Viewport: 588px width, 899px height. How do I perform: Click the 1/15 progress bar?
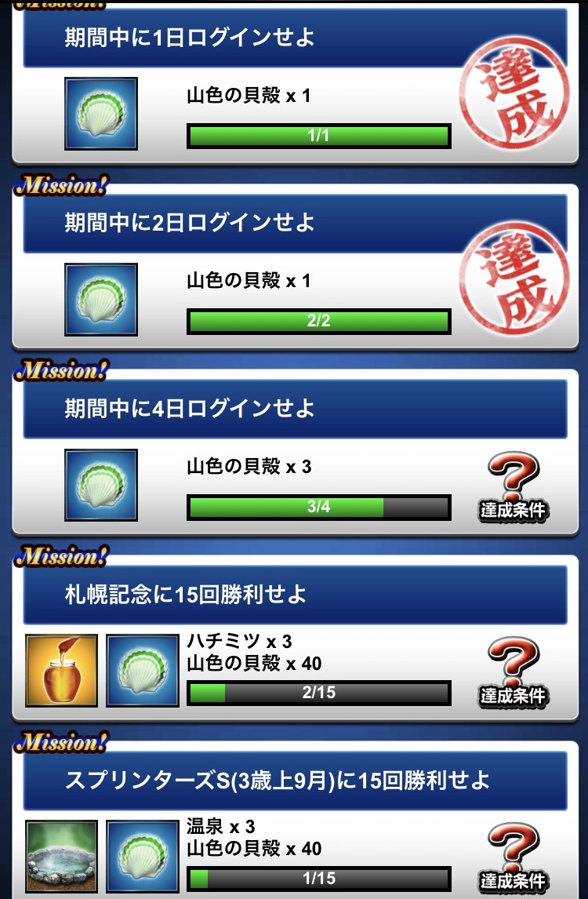tap(318, 879)
